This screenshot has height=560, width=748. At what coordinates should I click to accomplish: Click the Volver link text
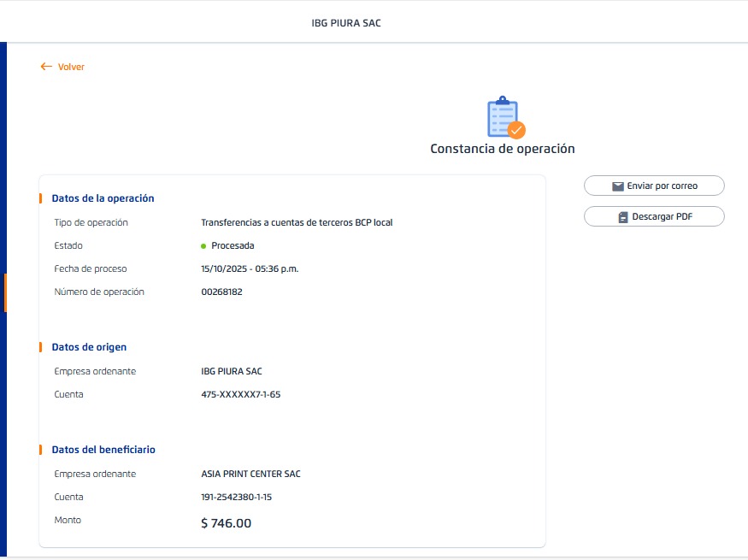coord(71,67)
